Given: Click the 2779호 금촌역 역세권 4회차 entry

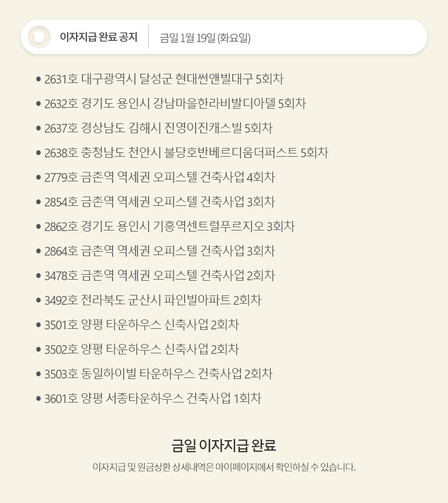Looking at the screenshot, I should point(160,177).
